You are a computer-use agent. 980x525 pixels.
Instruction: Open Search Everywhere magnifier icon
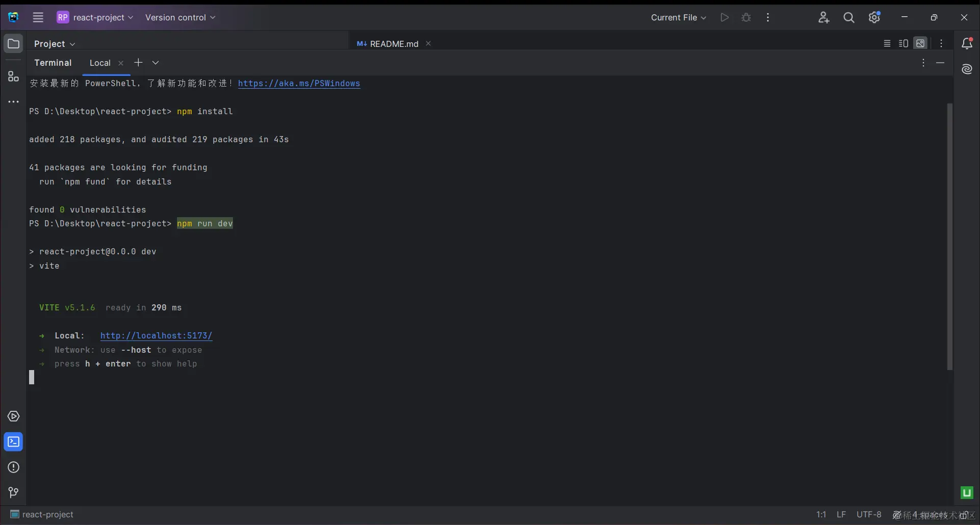tap(849, 17)
